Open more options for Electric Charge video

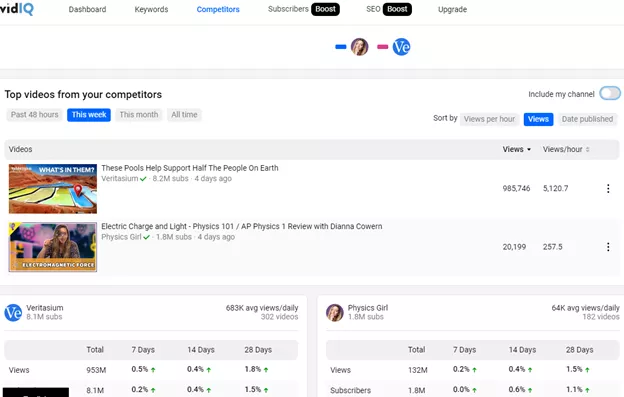[608, 247]
